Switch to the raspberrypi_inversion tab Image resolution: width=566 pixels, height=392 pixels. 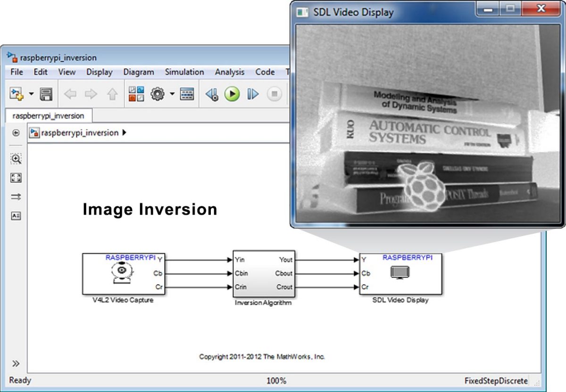(x=48, y=115)
